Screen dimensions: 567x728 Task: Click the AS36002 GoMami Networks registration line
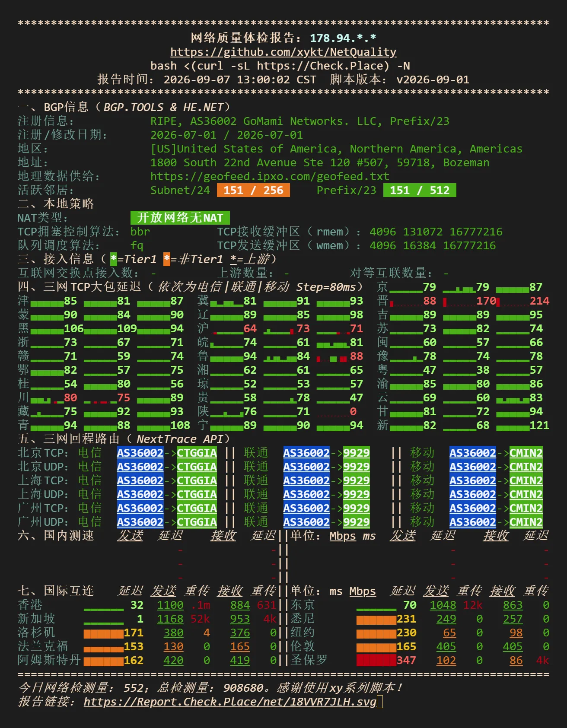coord(300,121)
